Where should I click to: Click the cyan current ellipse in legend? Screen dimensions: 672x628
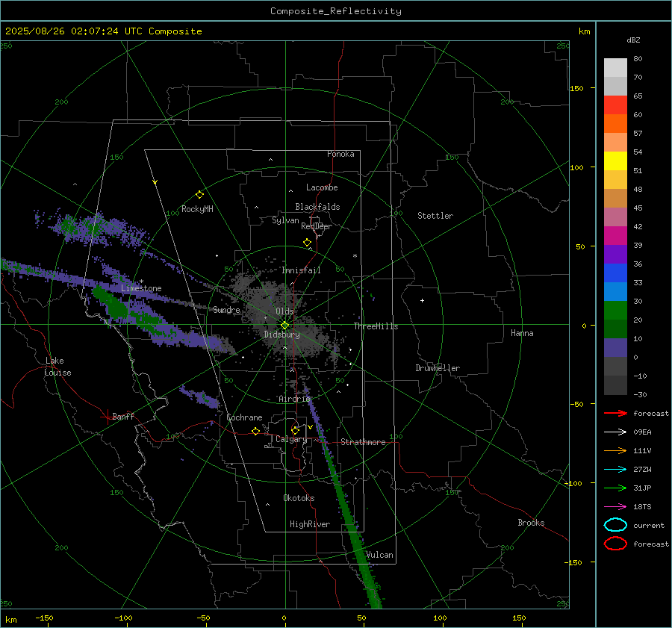tap(615, 525)
